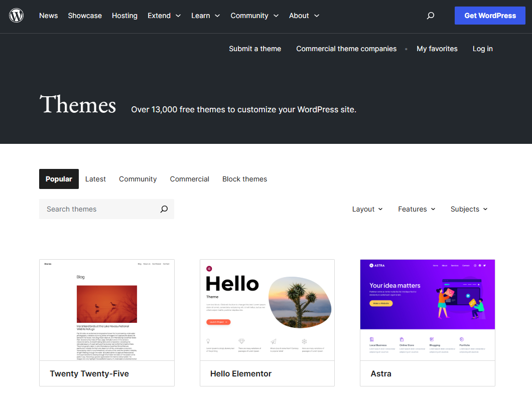Open My favorites link
Viewport: 532px width, 397px height.
[437, 49]
